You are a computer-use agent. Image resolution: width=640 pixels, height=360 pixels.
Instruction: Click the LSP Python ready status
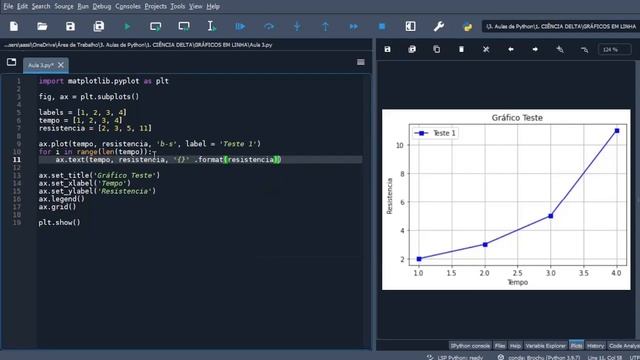(x=455, y=357)
